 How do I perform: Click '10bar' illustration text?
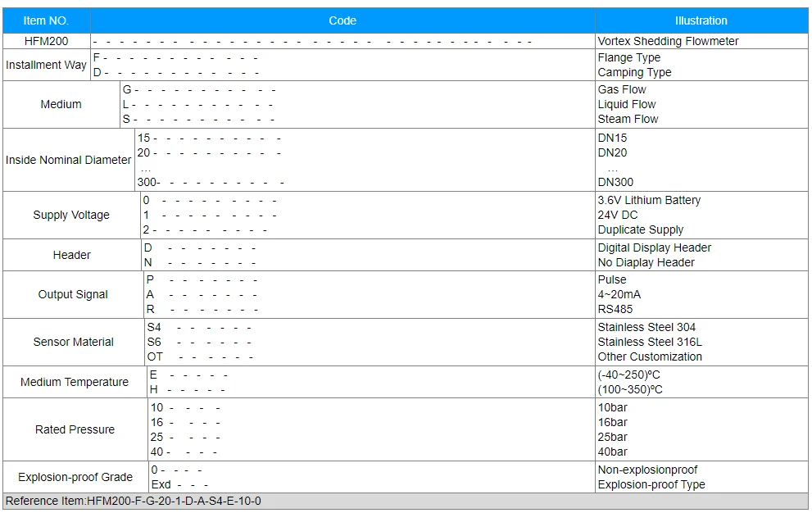(612, 407)
